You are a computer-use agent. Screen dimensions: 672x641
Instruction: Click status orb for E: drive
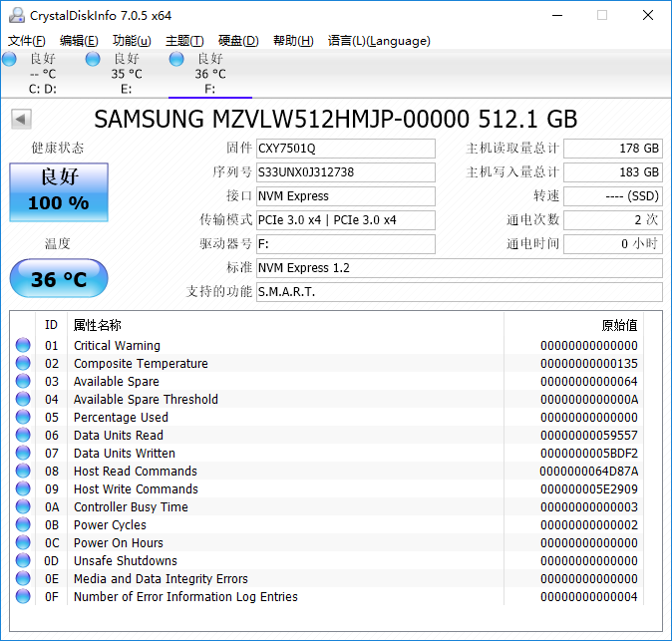coord(93,59)
